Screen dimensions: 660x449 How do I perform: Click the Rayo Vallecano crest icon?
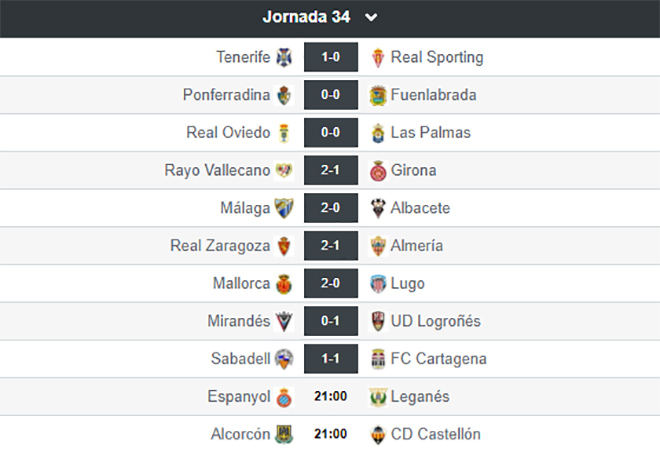tap(284, 170)
